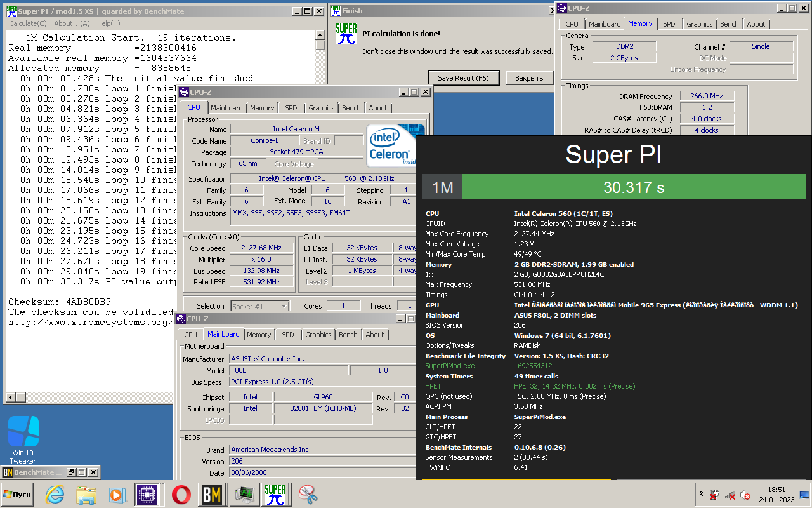Click the green 30.317 s result bar

pyautogui.click(x=634, y=187)
